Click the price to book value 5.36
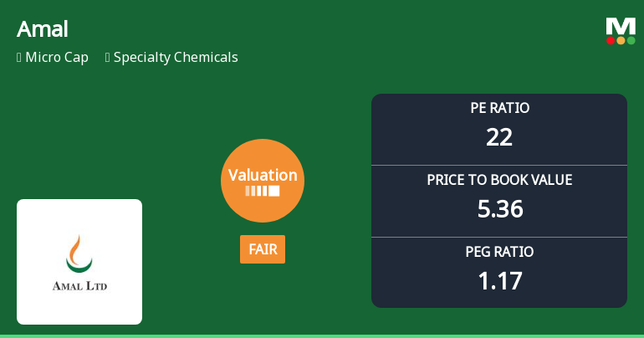This screenshot has width=644, height=338. pos(499,209)
